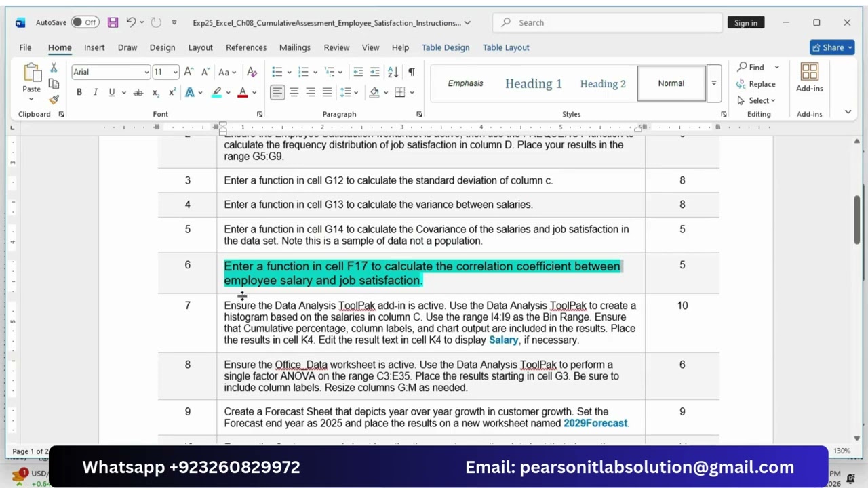
Task: Apply the Heading 1 style
Action: (x=534, y=83)
